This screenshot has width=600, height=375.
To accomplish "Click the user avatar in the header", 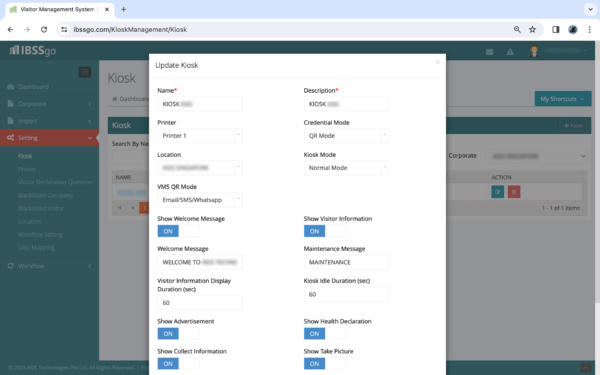I will click(x=534, y=51).
